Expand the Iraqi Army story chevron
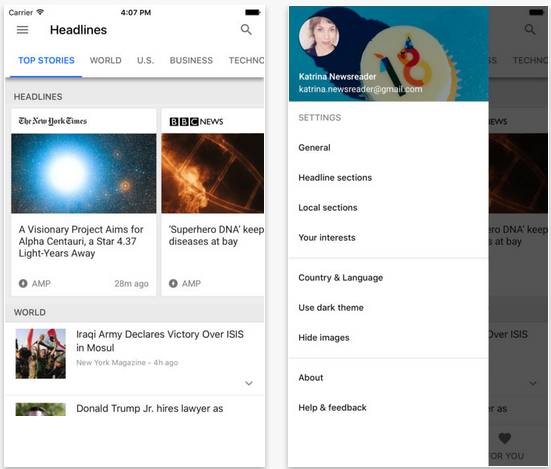 [x=249, y=383]
